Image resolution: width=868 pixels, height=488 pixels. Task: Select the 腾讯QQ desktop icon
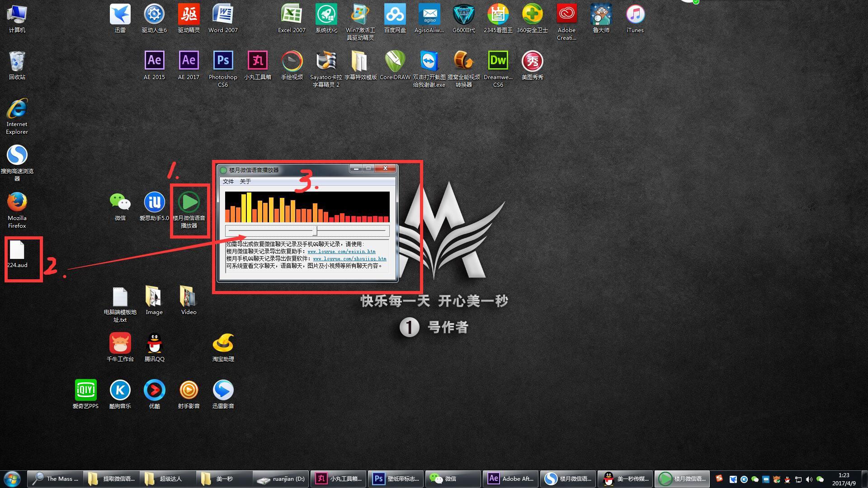tap(154, 347)
